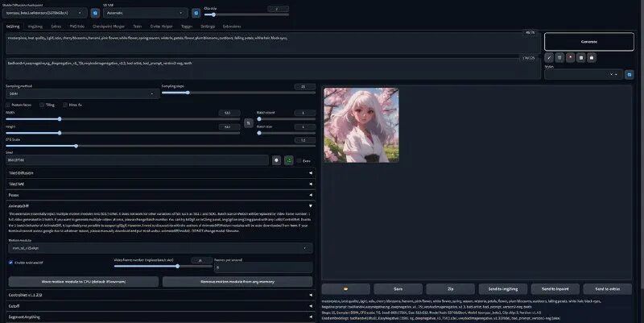The height and width of the screenshot is (323, 644).
Task: Click the Video frame number slider
Action: click(x=163, y=267)
